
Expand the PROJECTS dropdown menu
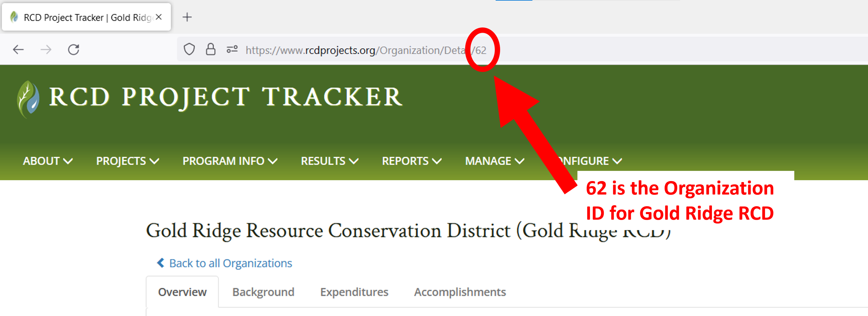coord(127,161)
